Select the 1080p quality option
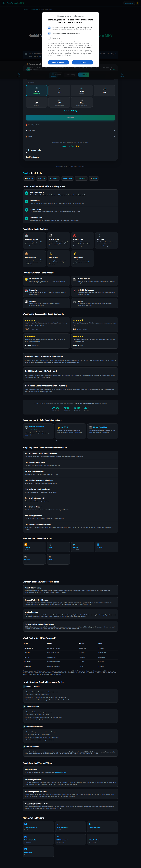This screenshot has height=868, width=141. (36, 90)
